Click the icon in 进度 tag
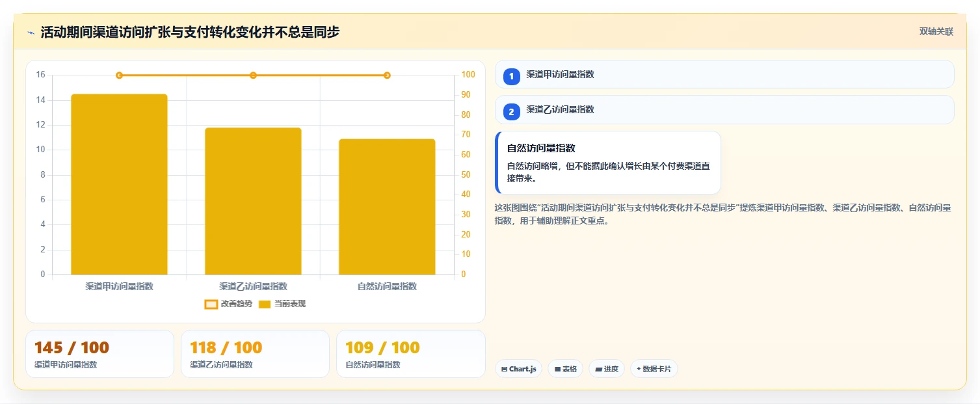Viewport: 980px width, 404px height. coord(598,369)
